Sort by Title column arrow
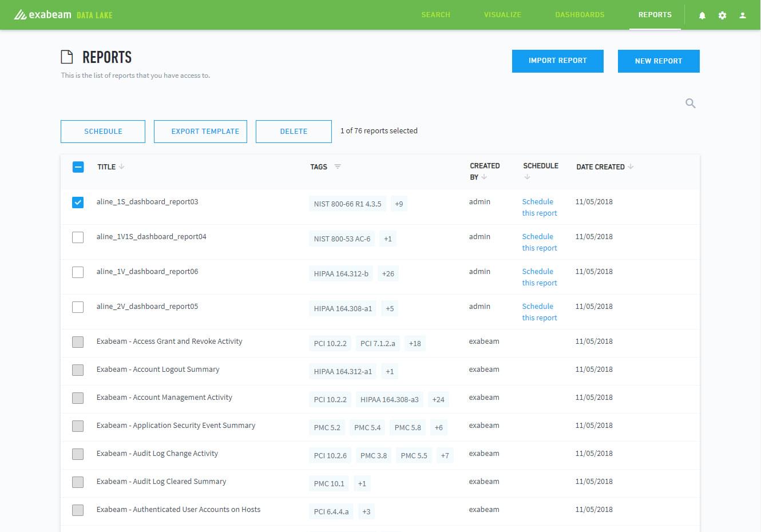 121,166
